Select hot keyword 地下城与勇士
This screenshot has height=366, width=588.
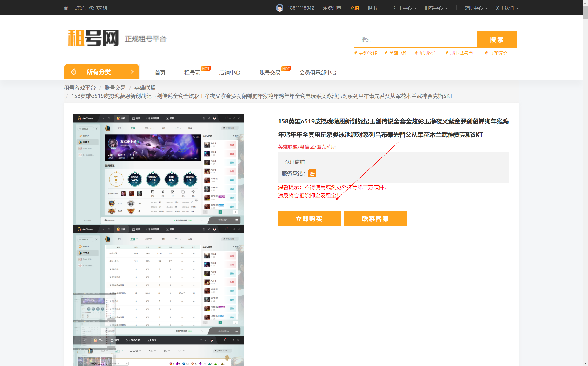pyautogui.click(x=464, y=53)
